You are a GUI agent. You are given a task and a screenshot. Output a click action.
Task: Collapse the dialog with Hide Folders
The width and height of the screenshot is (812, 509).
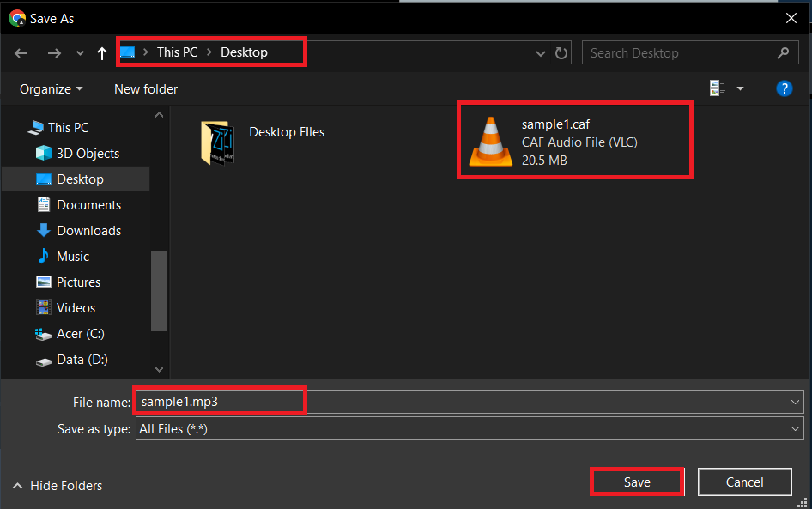(57, 485)
